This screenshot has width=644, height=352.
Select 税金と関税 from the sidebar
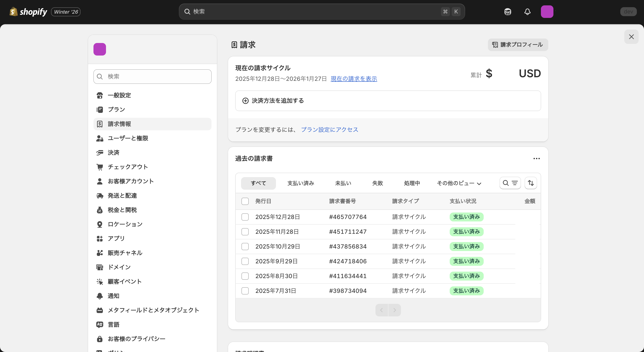(122, 210)
